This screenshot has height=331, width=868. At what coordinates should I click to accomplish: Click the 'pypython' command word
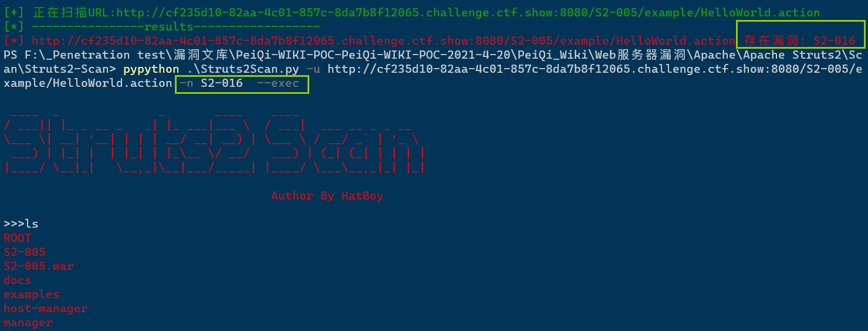pos(151,69)
